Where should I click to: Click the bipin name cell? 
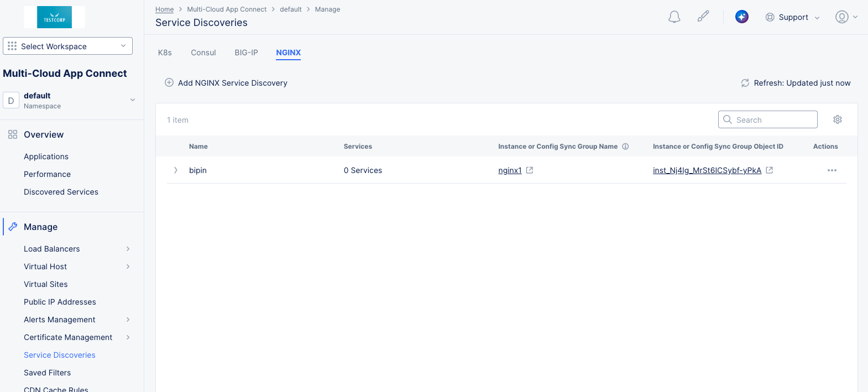coord(198,170)
